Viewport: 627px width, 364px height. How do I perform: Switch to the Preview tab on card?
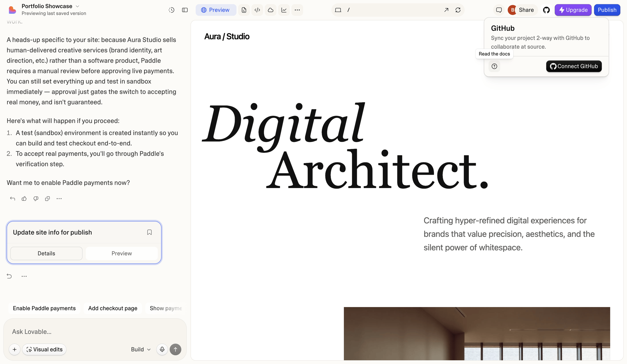pos(122,253)
